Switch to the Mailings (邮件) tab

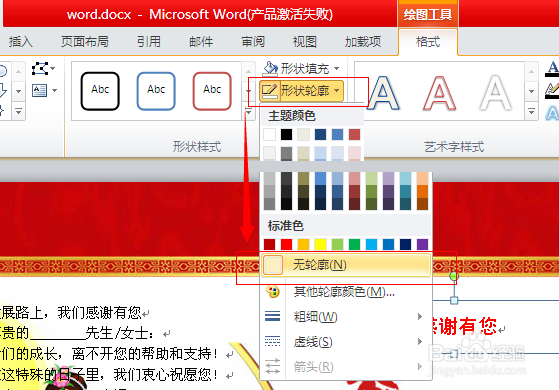click(x=201, y=42)
